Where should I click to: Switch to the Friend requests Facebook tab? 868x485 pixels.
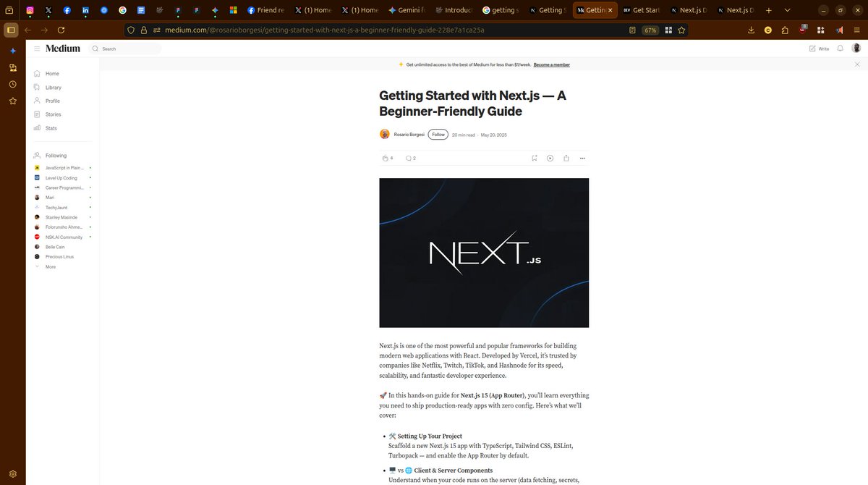(265, 10)
